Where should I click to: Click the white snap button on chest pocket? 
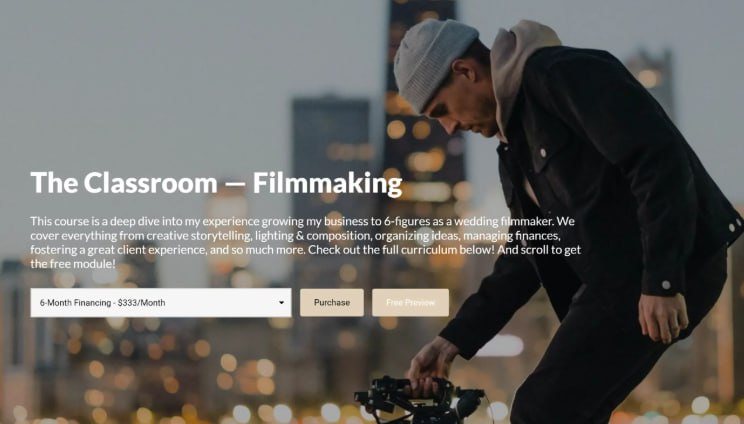pyautogui.click(x=543, y=153)
